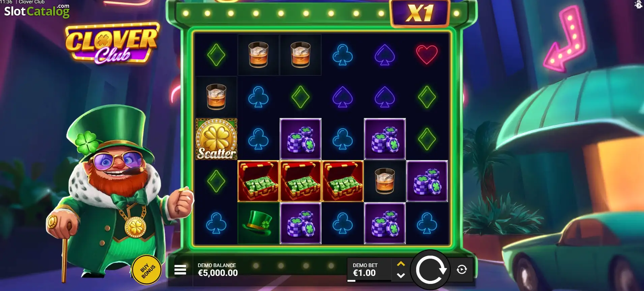Click the golden clover Scatter symbol

point(216,139)
